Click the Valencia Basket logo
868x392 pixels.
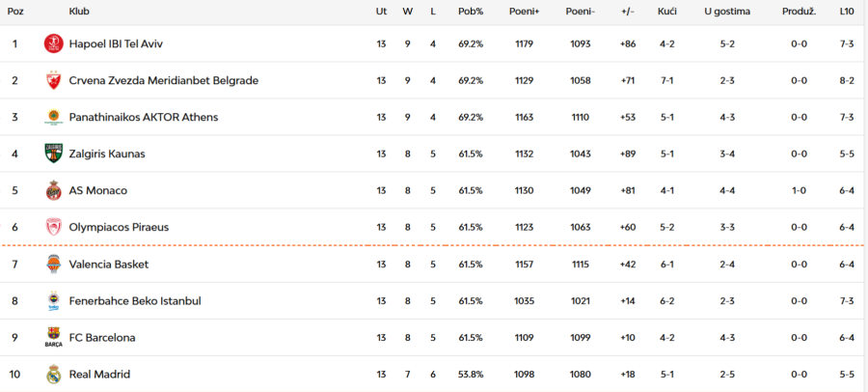click(53, 264)
